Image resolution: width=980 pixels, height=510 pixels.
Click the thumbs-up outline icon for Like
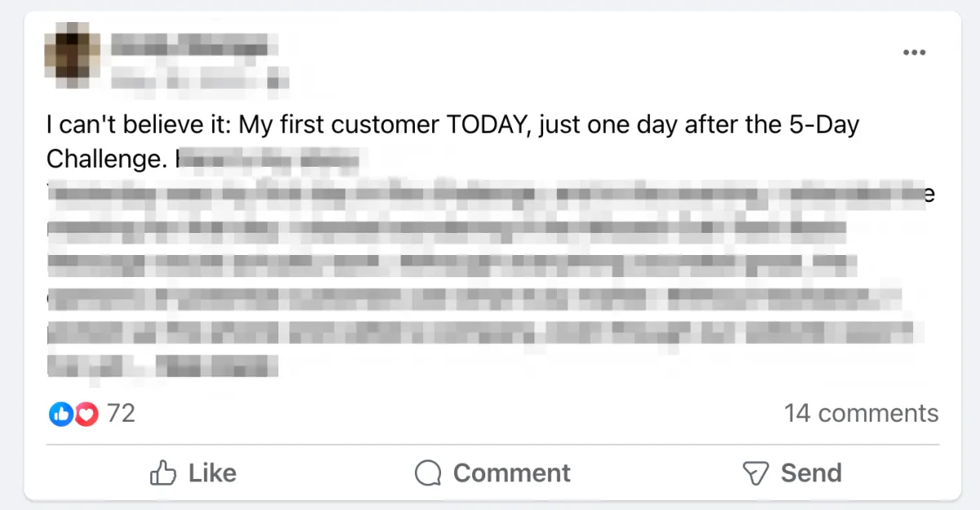(x=164, y=473)
